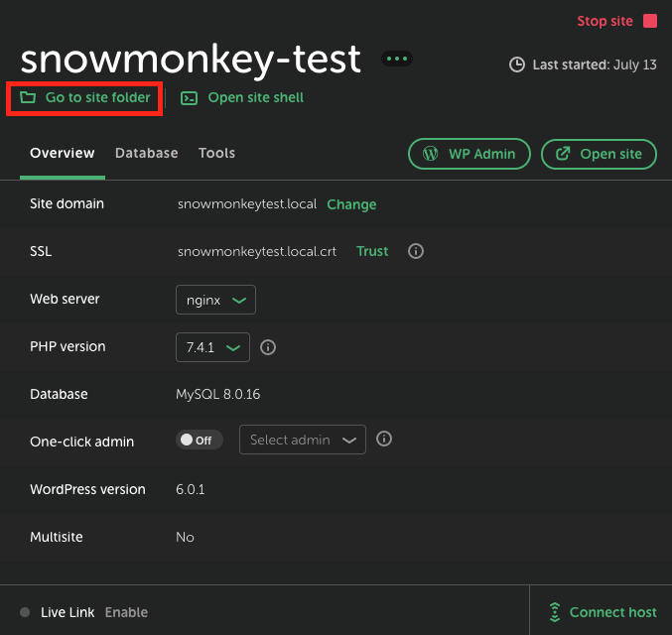Click the Connect host arrows icon
The height and width of the screenshot is (635, 672).
coord(555,612)
